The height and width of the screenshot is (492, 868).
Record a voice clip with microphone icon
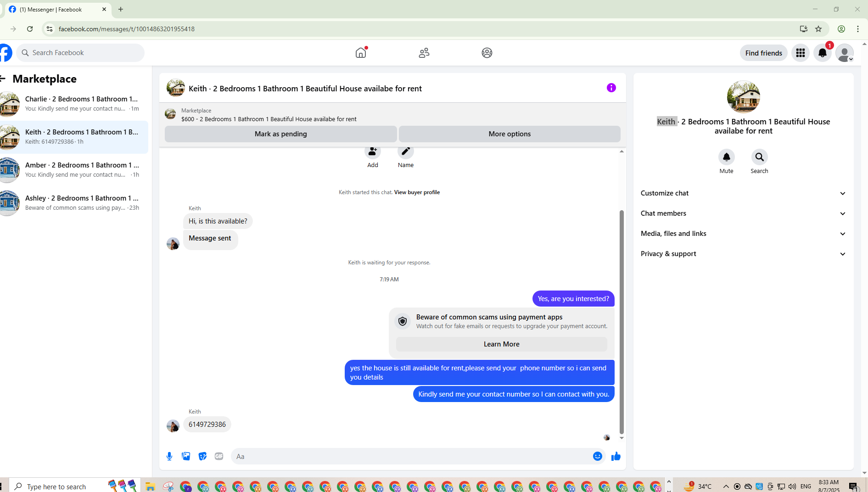pyautogui.click(x=169, y=456)
